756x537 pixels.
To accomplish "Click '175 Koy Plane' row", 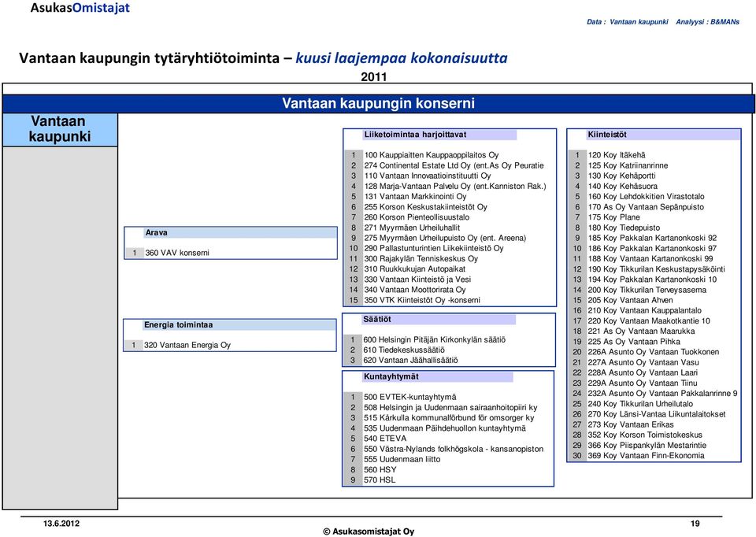I will 613,217.
